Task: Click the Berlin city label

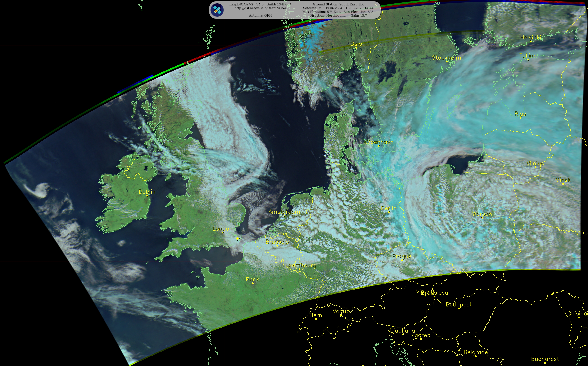Action: [389, 208]
